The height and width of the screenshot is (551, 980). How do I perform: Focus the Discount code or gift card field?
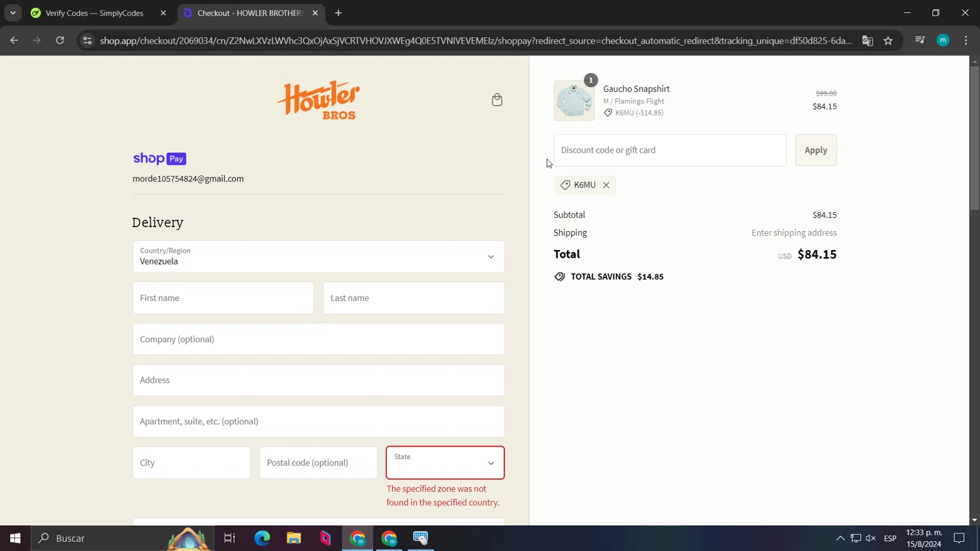(670, 150)
